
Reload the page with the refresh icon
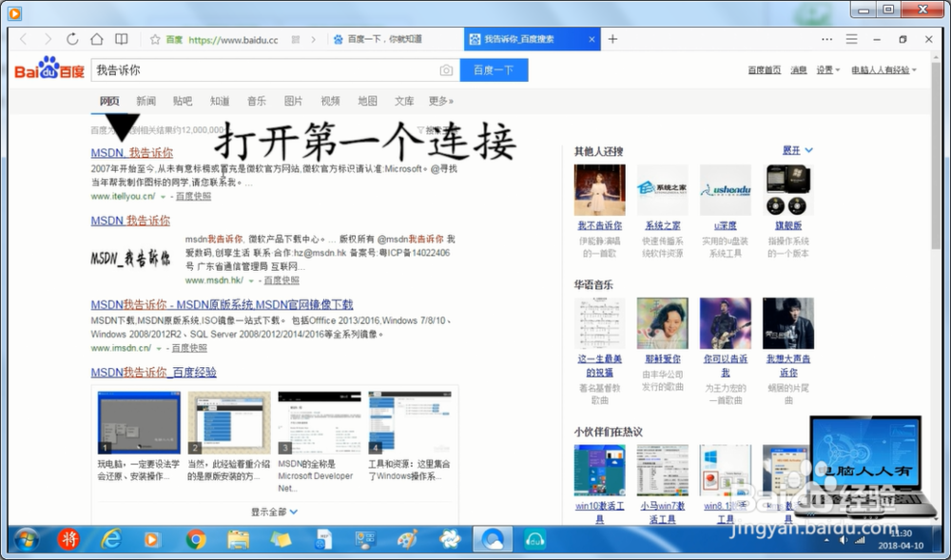tap(72, 39)
